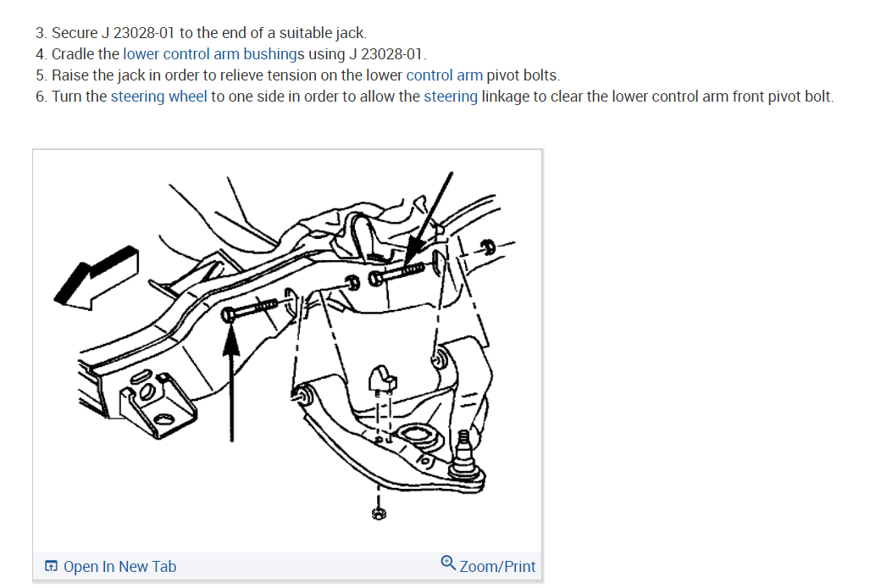Click the new-tab icon beside Open In New Tab
The width and height of the screenshot is (881, 588).
point(51,566)
